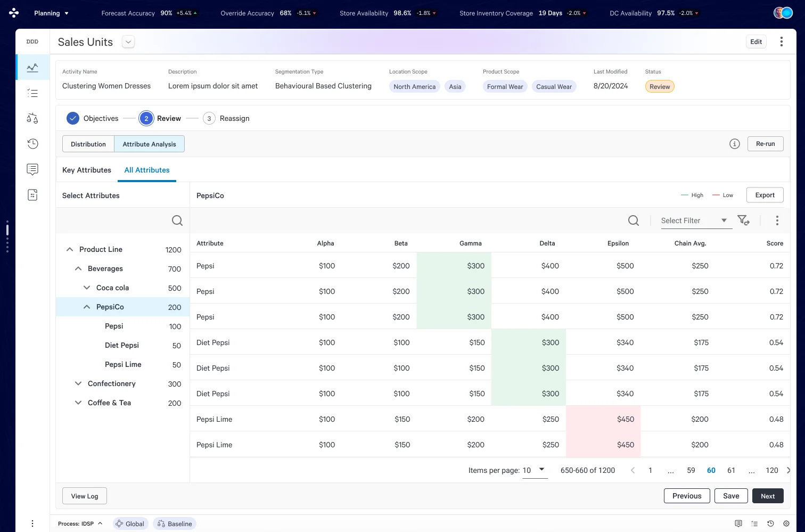Viewport: 805px width, 532px height.
Task: Collapse the Product Line tree node
Action: pos(70,249)
